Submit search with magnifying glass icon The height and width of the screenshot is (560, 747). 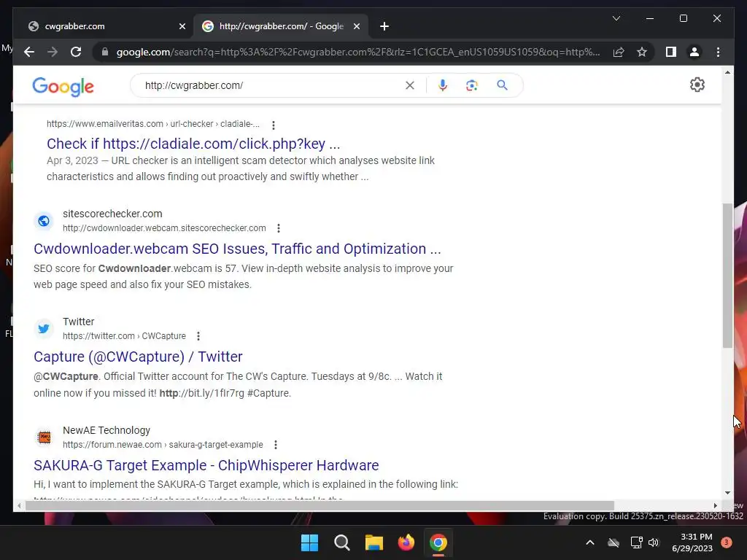point(502,85)
